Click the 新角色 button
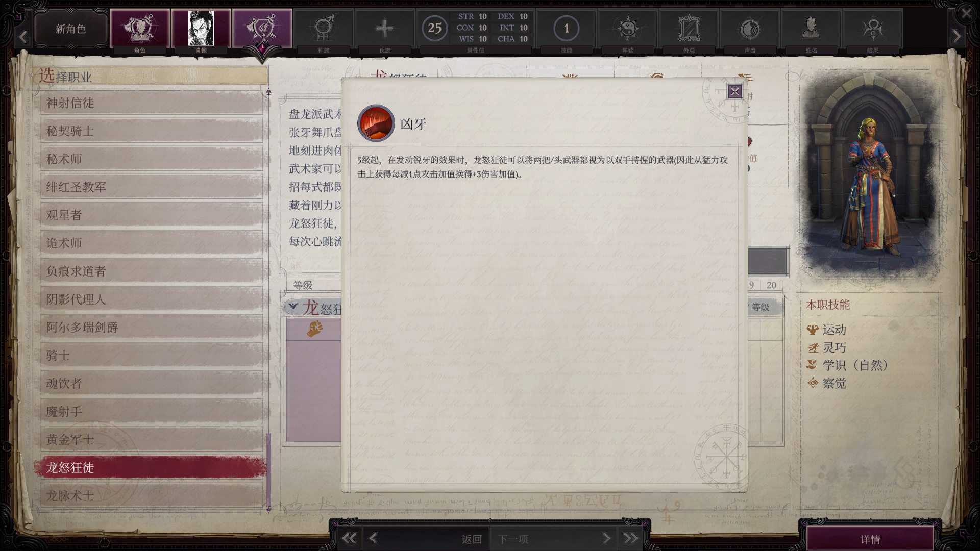This screenshot has height=551, width=980. point(71,29)
